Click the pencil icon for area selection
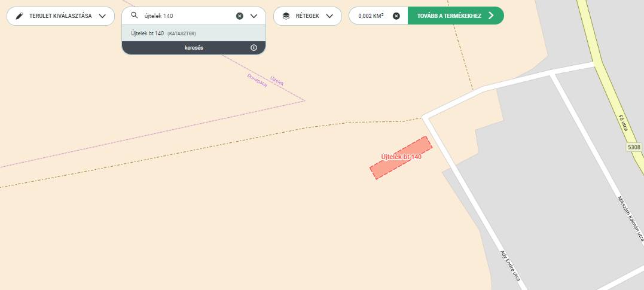 click(20, 16)
